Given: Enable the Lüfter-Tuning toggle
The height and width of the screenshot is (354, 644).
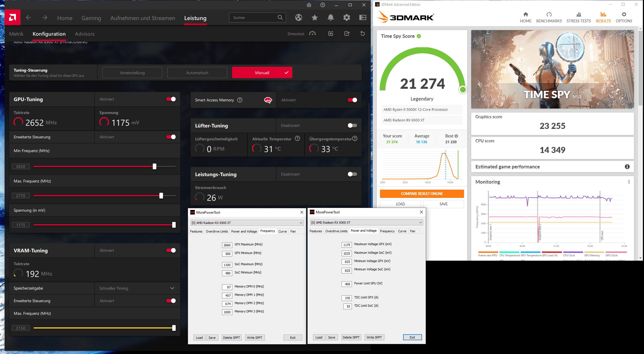Looking at the screenshot, I should pyautogui.click(x=352, y=125).
